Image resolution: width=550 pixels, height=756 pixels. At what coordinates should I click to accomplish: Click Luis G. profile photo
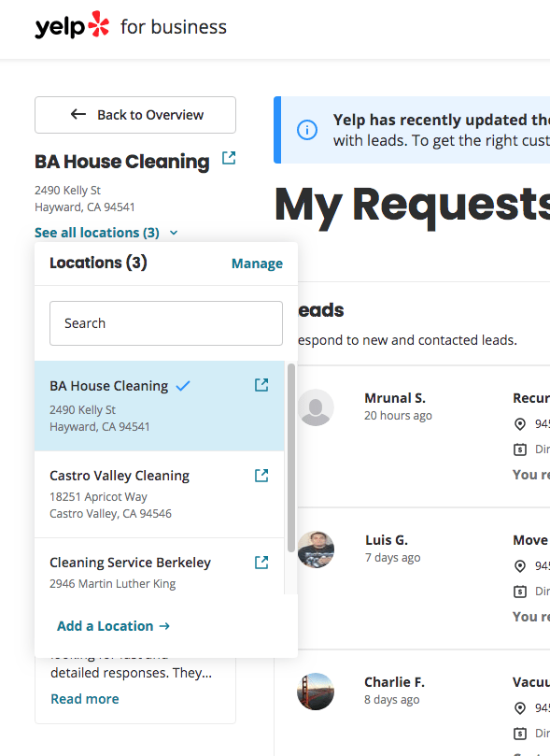316,549
